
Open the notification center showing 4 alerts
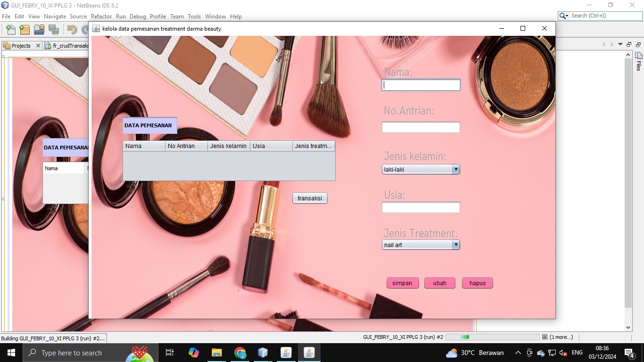[628, 353]
